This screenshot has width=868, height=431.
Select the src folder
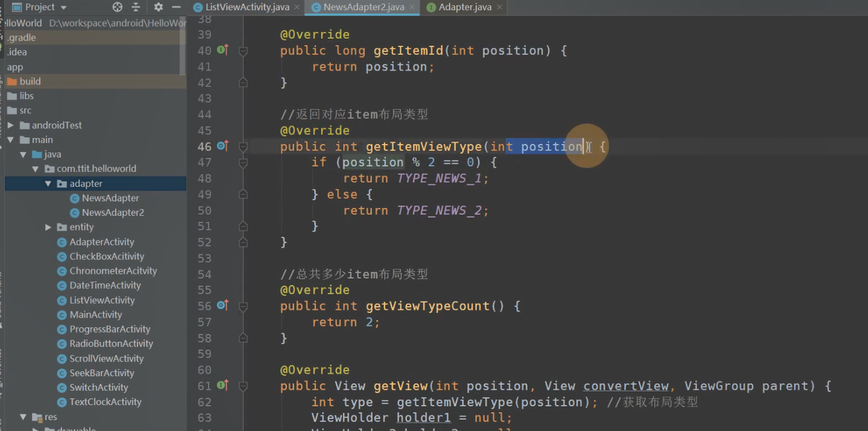(95, 111)
